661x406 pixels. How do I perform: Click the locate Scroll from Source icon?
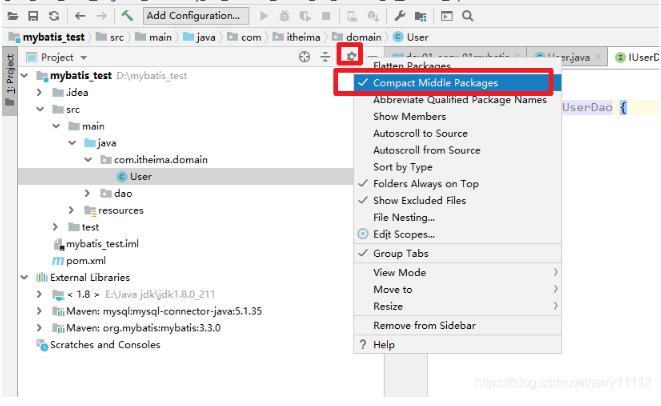(x=304, y=56)
